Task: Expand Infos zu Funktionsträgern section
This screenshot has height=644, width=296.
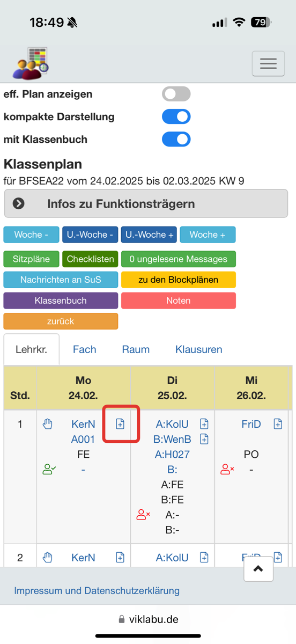Action: pyautogui.click(x=146, y=203)
